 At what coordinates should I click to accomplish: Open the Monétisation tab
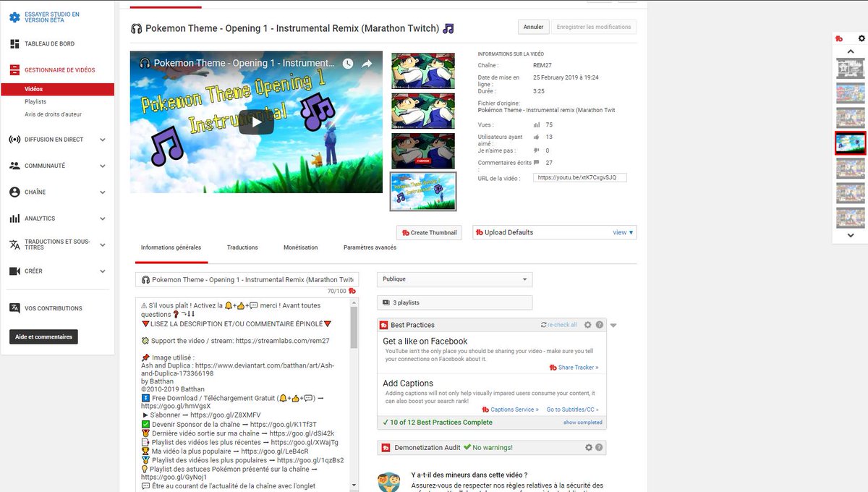pyautogui.click(x=301, y=247)
